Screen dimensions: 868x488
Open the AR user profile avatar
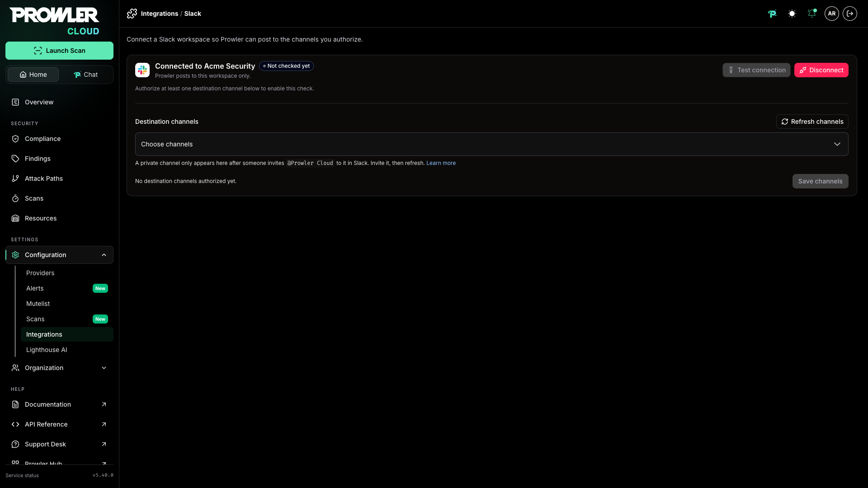click(x=832, y=14)
